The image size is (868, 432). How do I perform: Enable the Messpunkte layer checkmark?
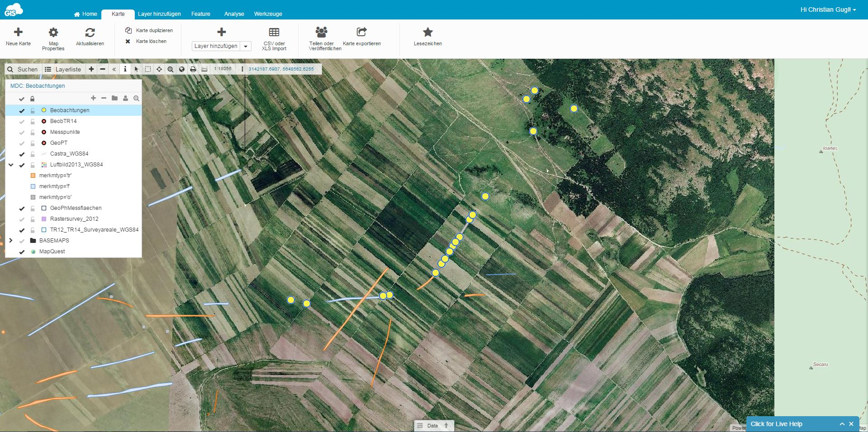point(22,132)
